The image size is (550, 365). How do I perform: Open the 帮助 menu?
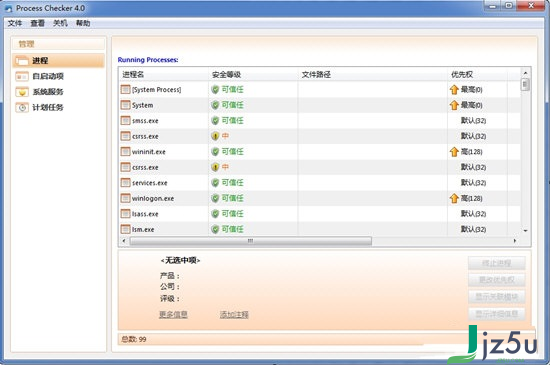coord(83,23)
